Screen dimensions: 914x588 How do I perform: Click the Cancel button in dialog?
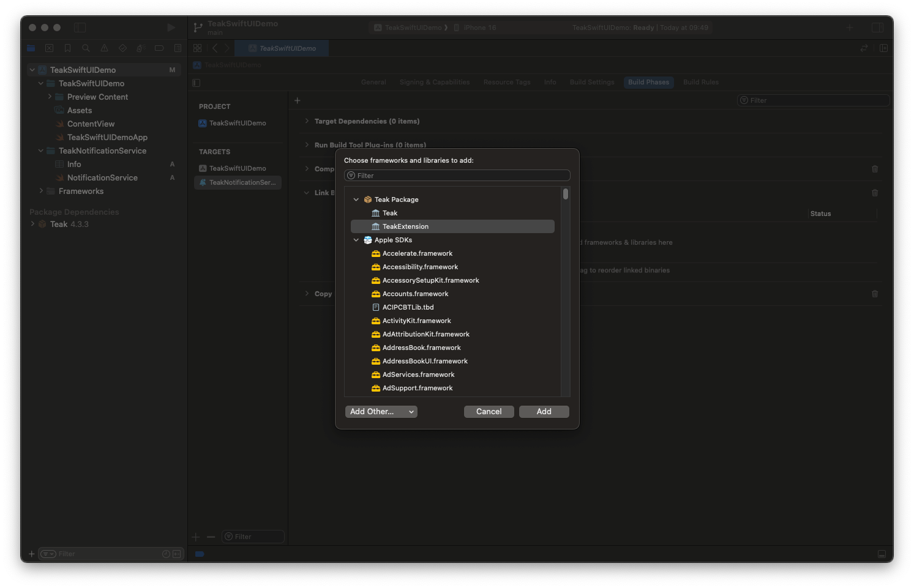pos(489,412)
